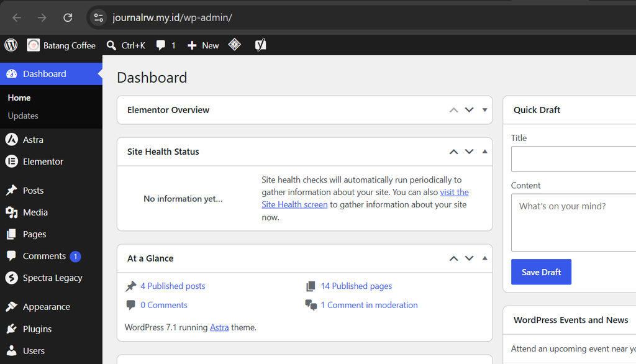Viewport: 636px width, 364px height.
Task: Click the Comments bubble icon in sidebar
Action: [x=11, y=256]
